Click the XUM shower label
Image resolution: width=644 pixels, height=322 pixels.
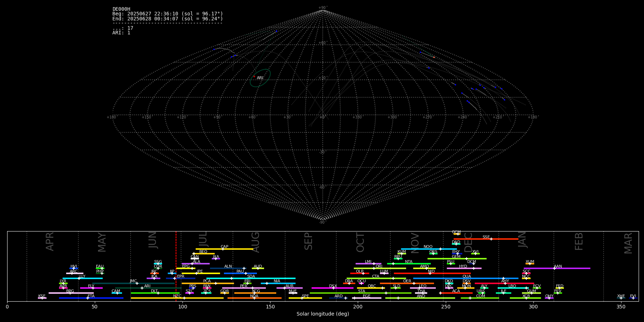coord(530,262)
